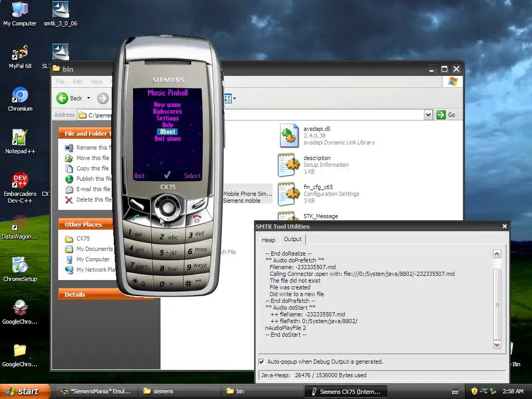Select About on phone screen
Image resolution: width=532 pixels, height=399 pixels.
tap(167, 131)
